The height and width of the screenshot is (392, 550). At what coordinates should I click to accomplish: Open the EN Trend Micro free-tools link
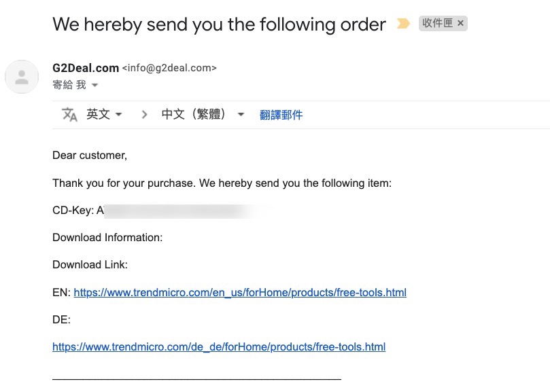click(x=239, y=293)
